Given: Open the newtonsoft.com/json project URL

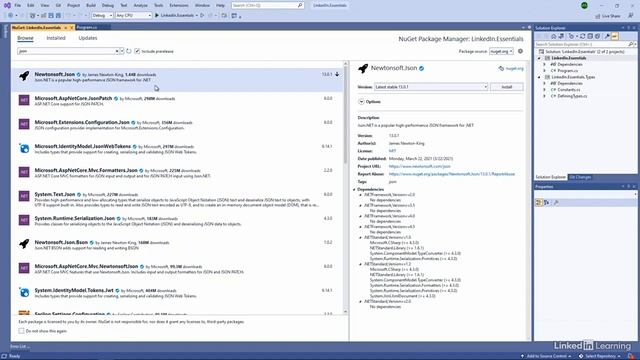Looking at the screenshot, I should [x=420, y=167].
